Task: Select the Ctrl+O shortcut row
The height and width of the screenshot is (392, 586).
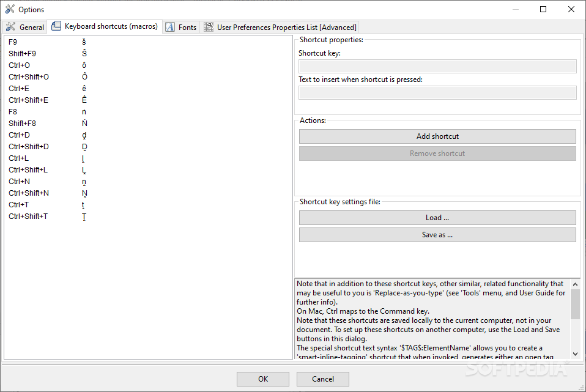Action: point(149,65)
